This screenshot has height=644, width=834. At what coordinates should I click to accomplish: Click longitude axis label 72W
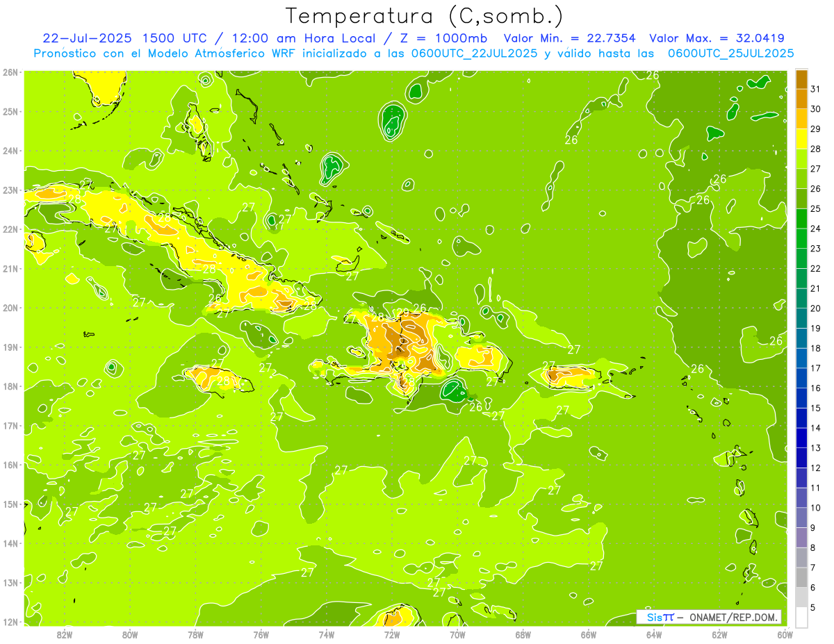392,634
